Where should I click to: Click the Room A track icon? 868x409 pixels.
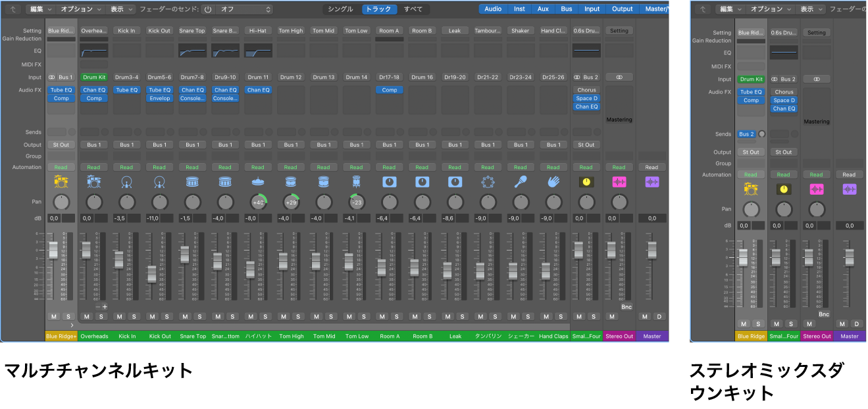[x=389, y=182]
